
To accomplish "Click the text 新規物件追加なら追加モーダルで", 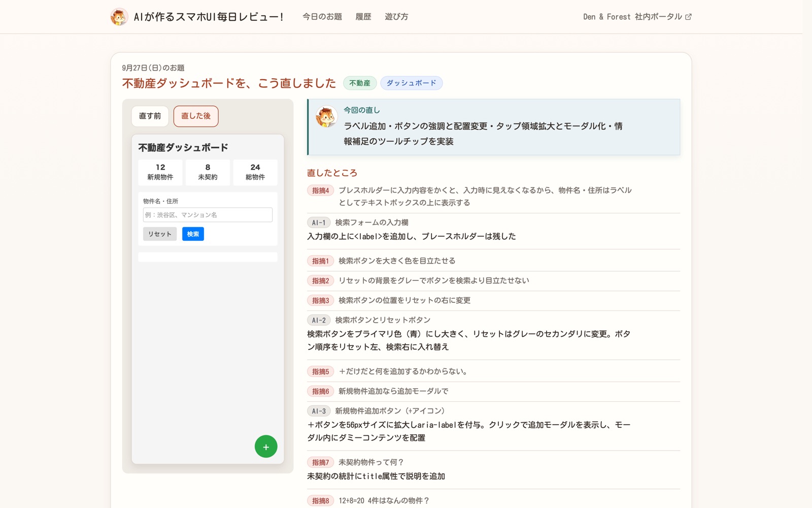I will point(393,391).
